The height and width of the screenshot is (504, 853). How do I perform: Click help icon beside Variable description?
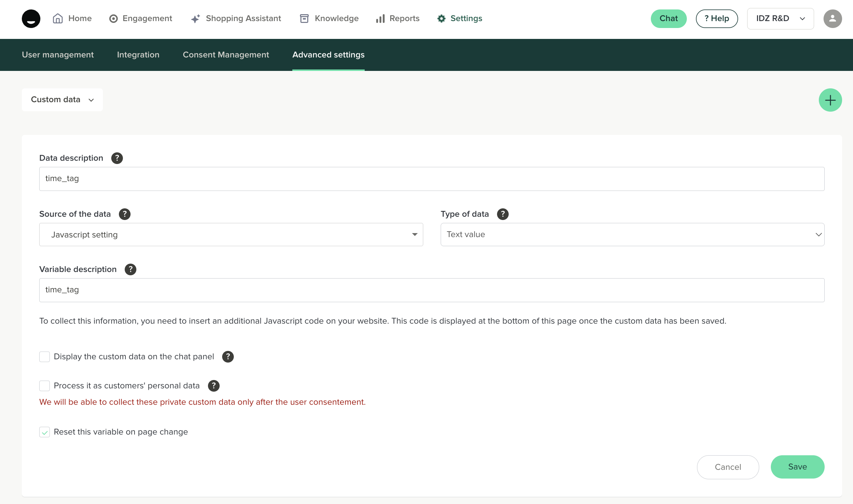(130, 269)
